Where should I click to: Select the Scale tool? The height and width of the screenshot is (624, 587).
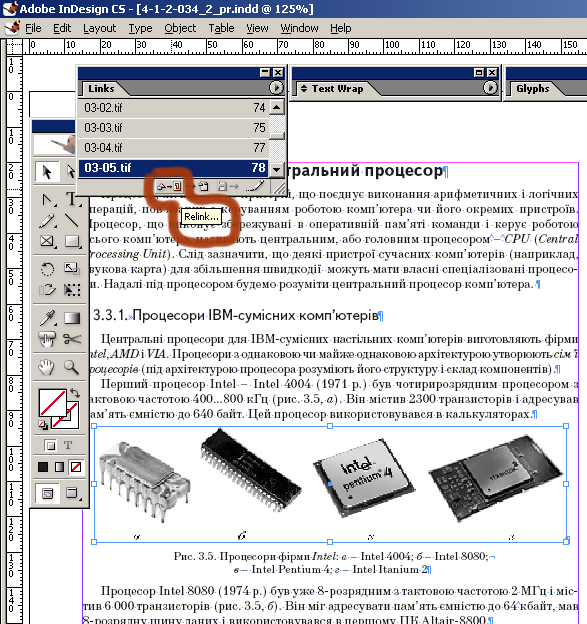point(72,269)
